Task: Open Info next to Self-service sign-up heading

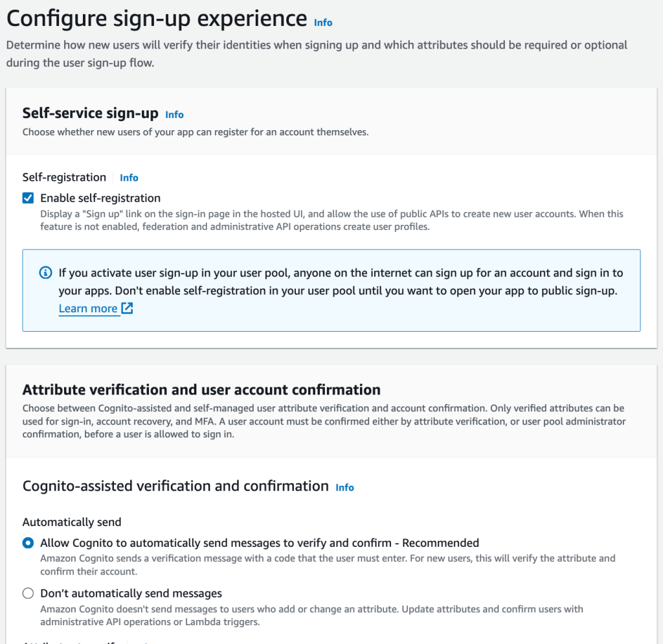Action: point(174,115)
